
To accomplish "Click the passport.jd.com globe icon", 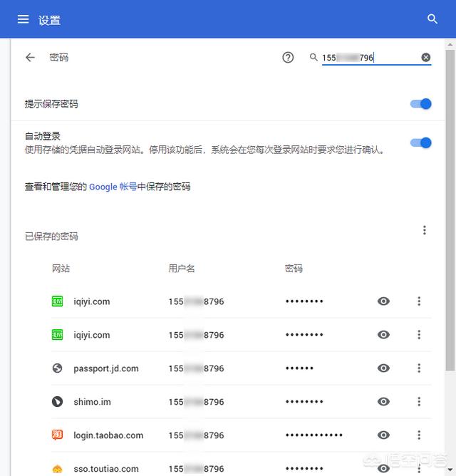I will coord(58,368).
